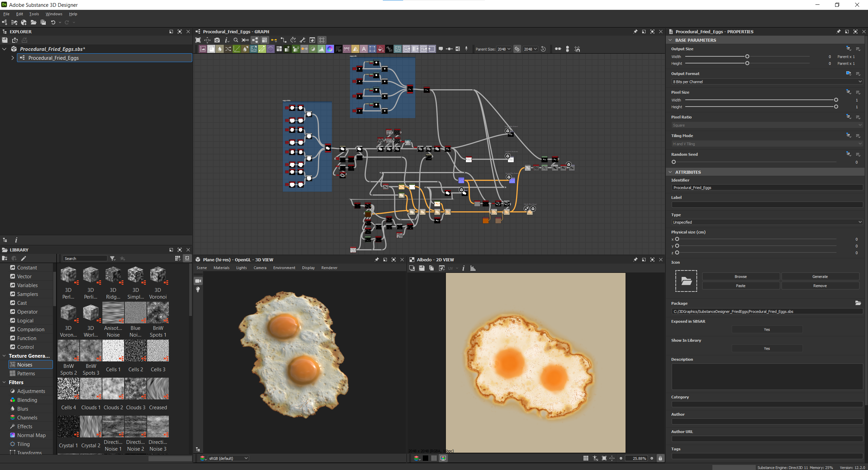The height and width of the screenshot is (470, 868).
Task: Open the Materials menu in 3D view
Action: click(x=221, y=268)
